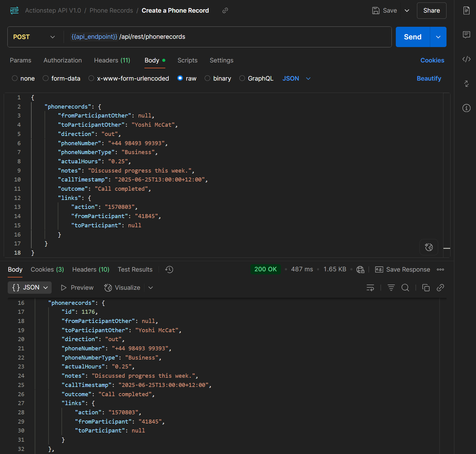Image resolution: width=476 pixels, height=454 pixels.
Task: Open the response history icon
Action: point(169,269)
